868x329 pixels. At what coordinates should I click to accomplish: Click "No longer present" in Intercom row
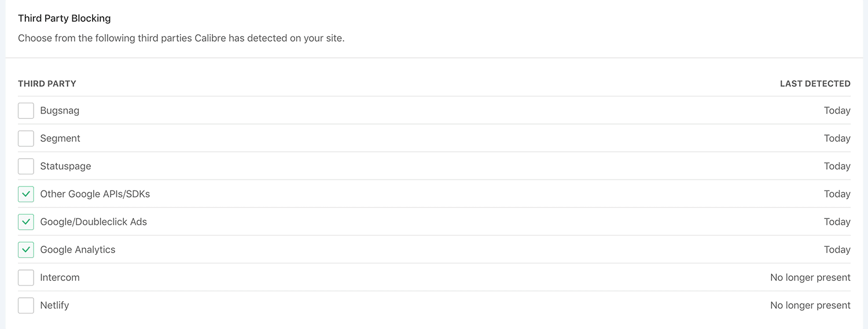[810, 277]
